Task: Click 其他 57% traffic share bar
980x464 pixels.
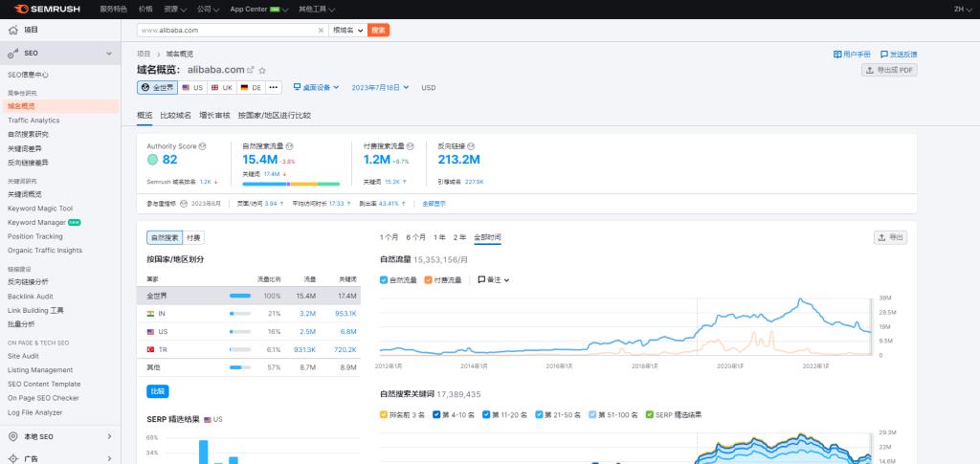Action: click(x=240, y=367)
